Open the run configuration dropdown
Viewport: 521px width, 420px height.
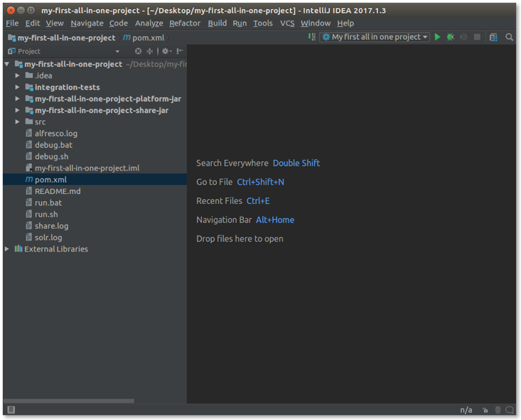[375, 37]
